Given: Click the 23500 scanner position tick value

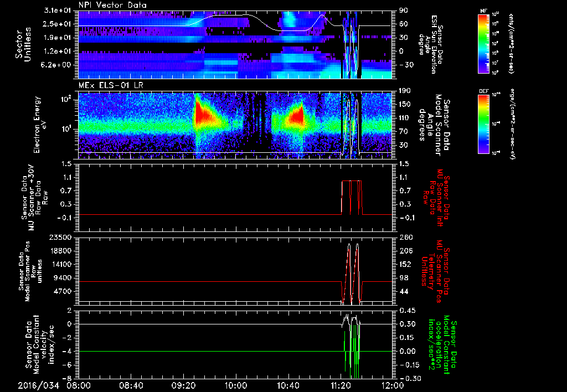Looking at the screenshot, I should coord(61,237).
